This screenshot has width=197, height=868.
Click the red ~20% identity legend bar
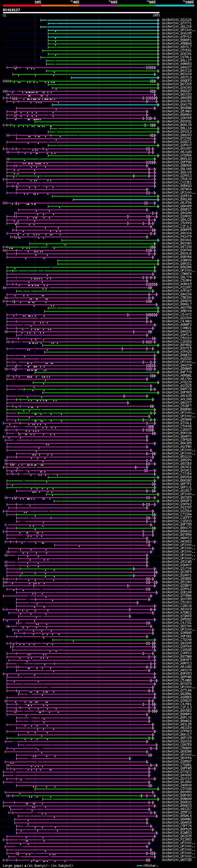pos(22,6)
